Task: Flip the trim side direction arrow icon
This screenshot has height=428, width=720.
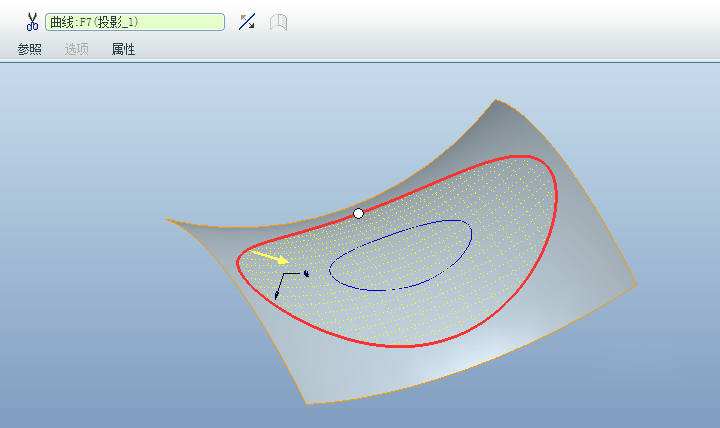Action: coord(247,22)
